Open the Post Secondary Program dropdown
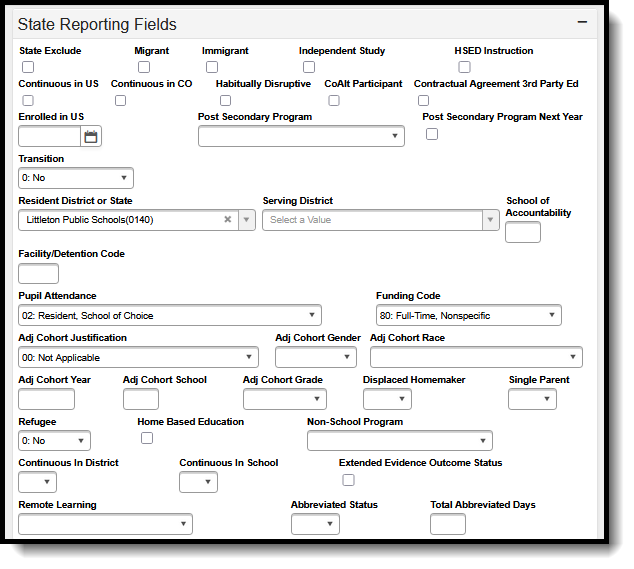Viewport: 634px width, 569px height. (x=301, y=136)
